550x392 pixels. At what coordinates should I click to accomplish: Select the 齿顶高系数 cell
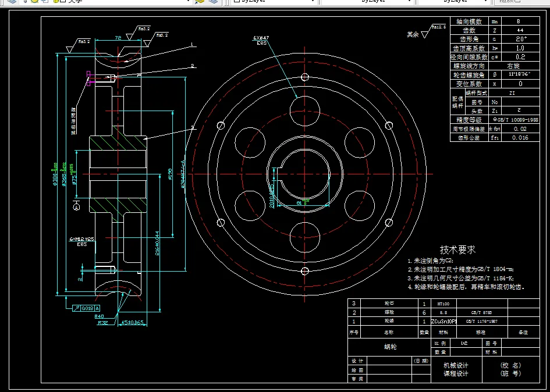coord(469,48)
